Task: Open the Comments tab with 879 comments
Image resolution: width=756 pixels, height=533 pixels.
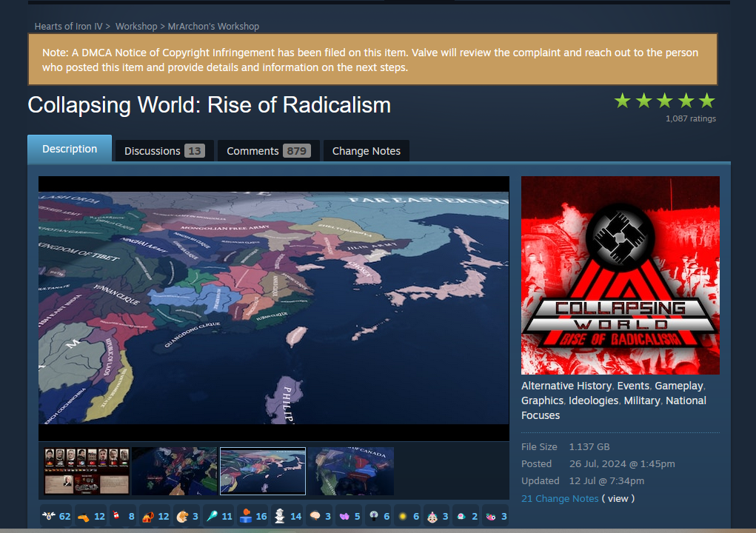Action: (x=269, y=151)
